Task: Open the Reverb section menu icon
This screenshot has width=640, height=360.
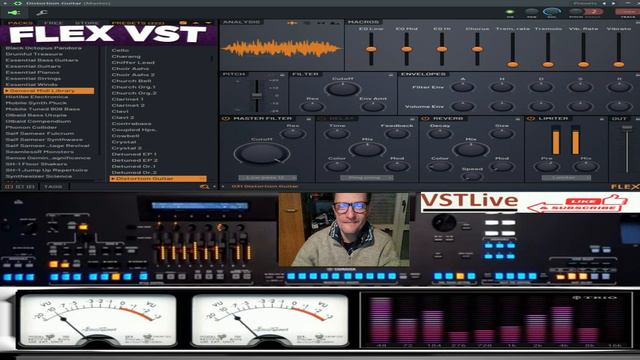Action: coord(518,119)
